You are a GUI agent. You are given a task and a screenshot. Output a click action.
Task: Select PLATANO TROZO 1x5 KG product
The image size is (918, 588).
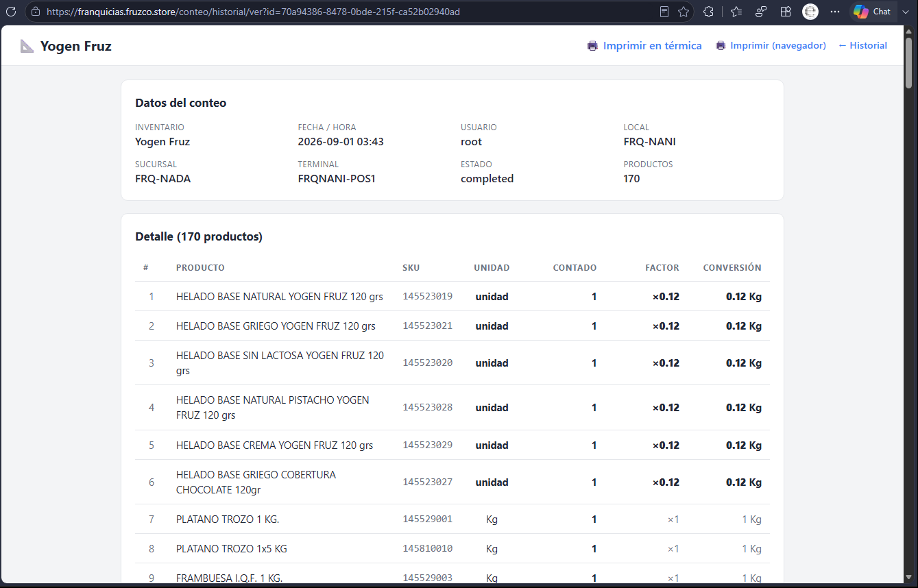(x=232, y=549)
